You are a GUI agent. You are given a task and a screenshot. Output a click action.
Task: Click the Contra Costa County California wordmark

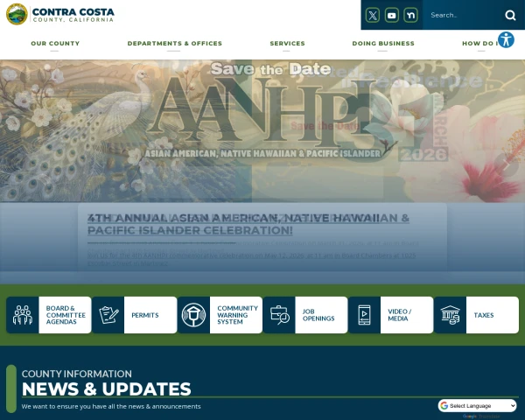click(73, 15)
